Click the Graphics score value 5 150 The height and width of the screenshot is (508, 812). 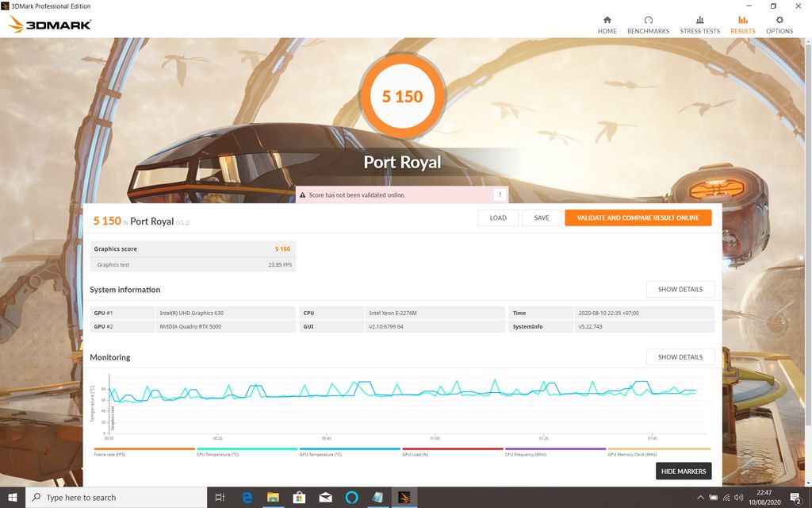point(283,248)
